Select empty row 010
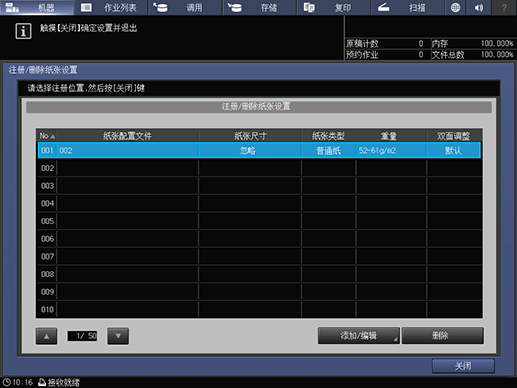517x388 pixels. point(259,309)
